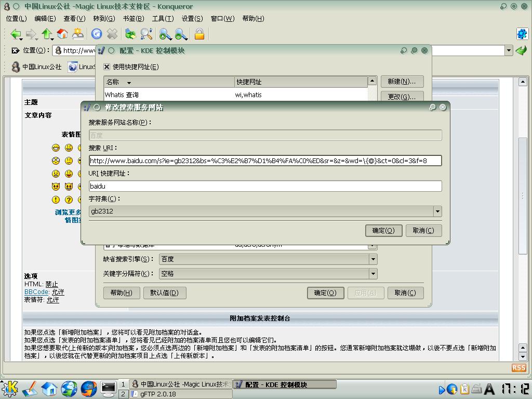Viewport: 532px width, 399px height.
Task: Click the 新建(N)... button
Action: (402, 82)
